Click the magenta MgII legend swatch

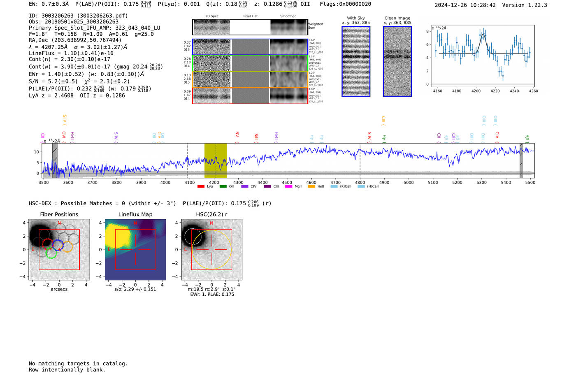coord(288,187)
